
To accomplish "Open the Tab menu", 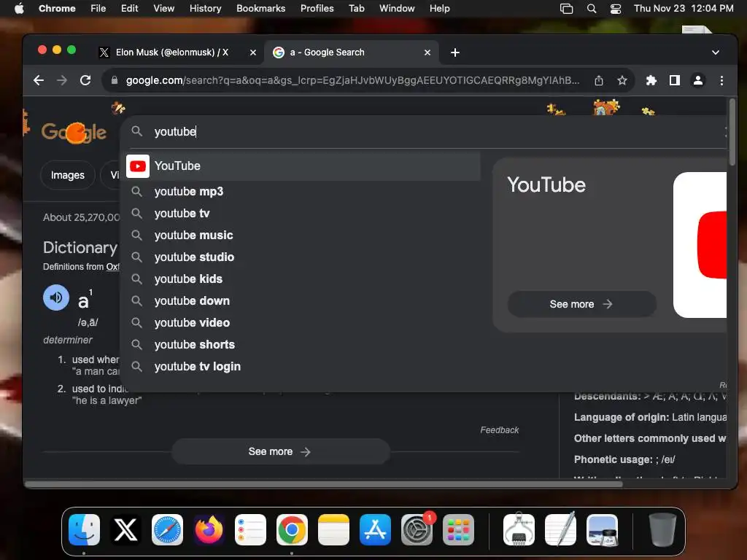I will point(356,9).
